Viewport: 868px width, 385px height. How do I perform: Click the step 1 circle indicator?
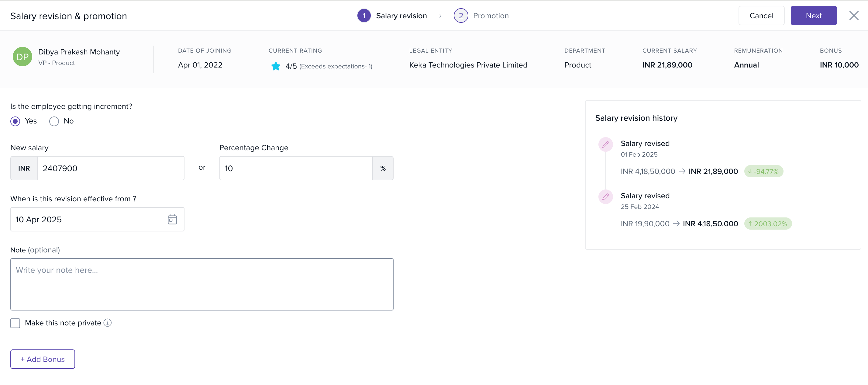click(363, 16)
